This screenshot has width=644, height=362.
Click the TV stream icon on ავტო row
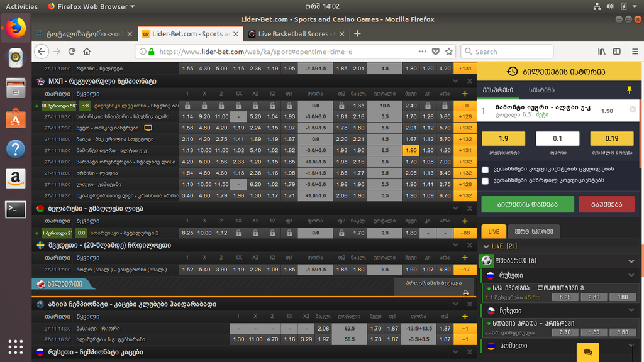148,128
